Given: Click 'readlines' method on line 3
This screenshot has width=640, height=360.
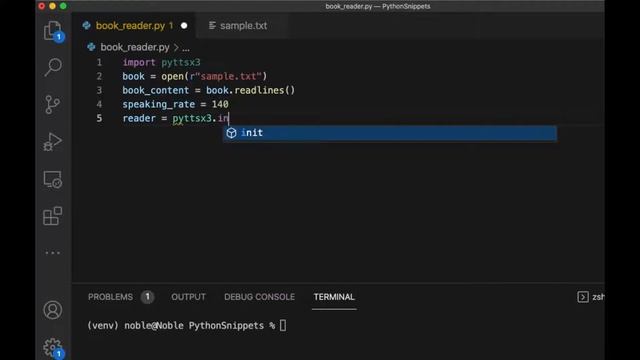Looking at the screenshot, I should (x=259, y=90).
